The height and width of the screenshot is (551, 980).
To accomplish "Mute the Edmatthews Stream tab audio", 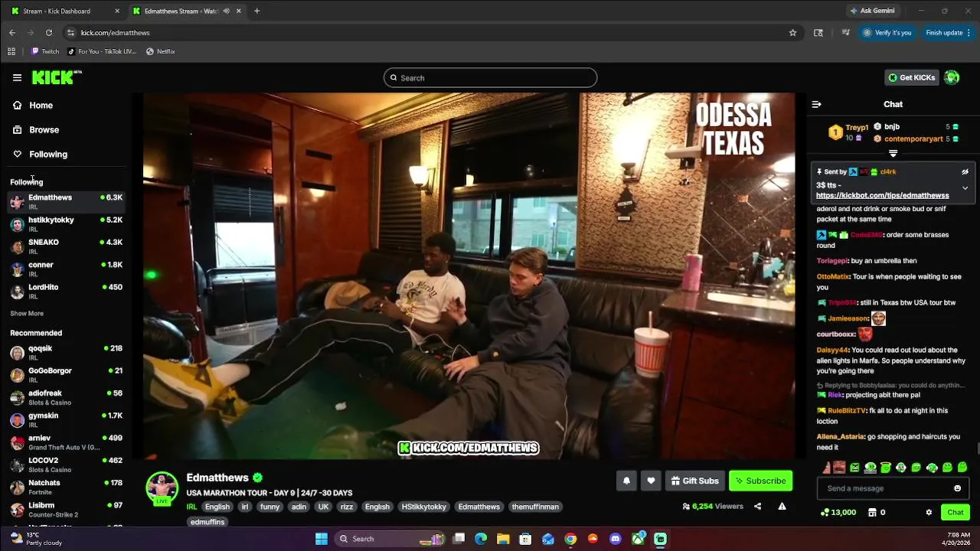I will 227,11.
